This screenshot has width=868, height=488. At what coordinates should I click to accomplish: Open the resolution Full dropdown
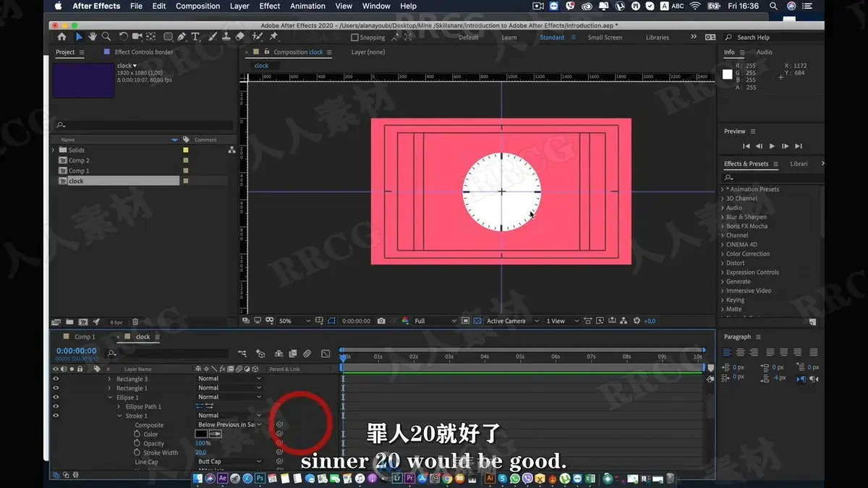click(435, 321)
